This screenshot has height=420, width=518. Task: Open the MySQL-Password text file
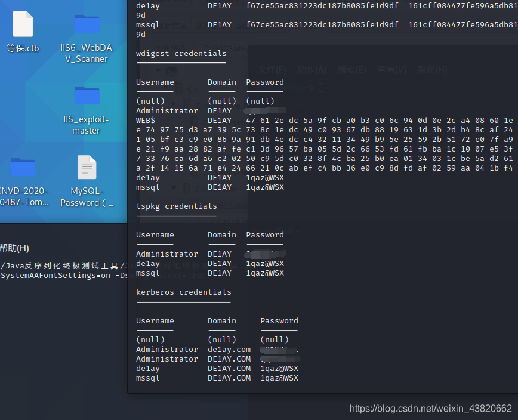(87, 181)
